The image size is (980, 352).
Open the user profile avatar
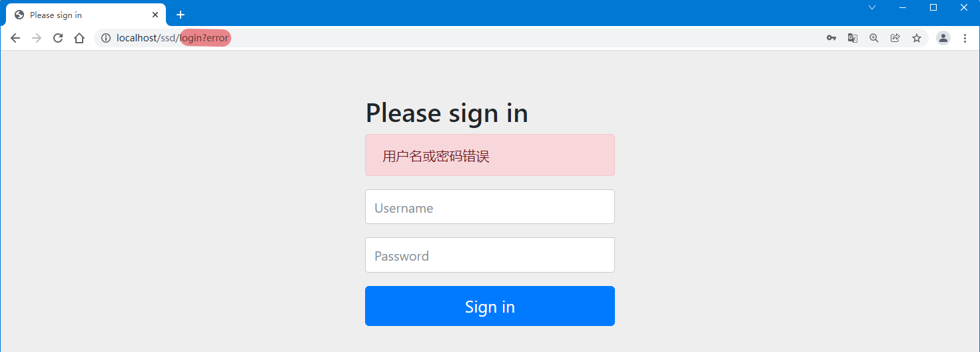coord(943,38)
